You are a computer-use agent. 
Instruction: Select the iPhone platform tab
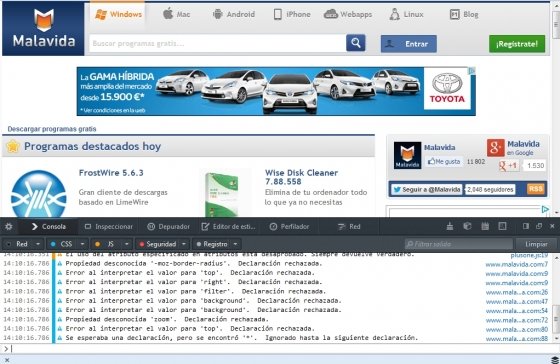(292, 14)
